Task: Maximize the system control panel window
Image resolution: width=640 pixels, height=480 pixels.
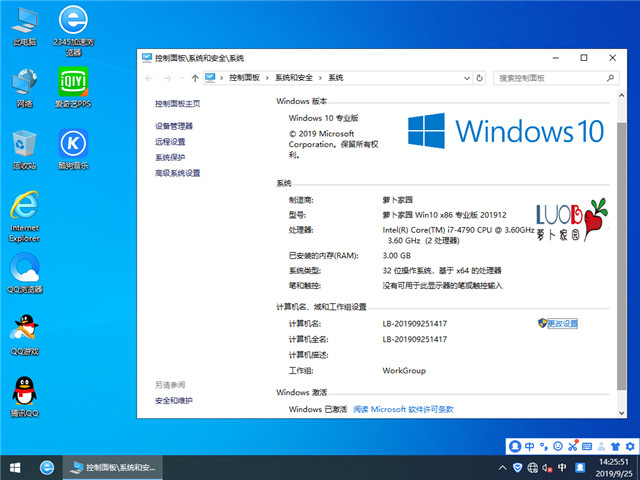Action: 584,58
